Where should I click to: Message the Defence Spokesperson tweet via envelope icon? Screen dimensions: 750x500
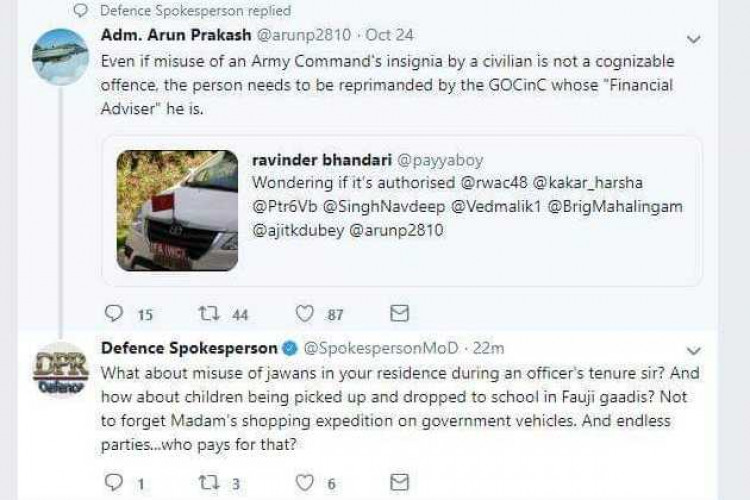pos(399,483)
